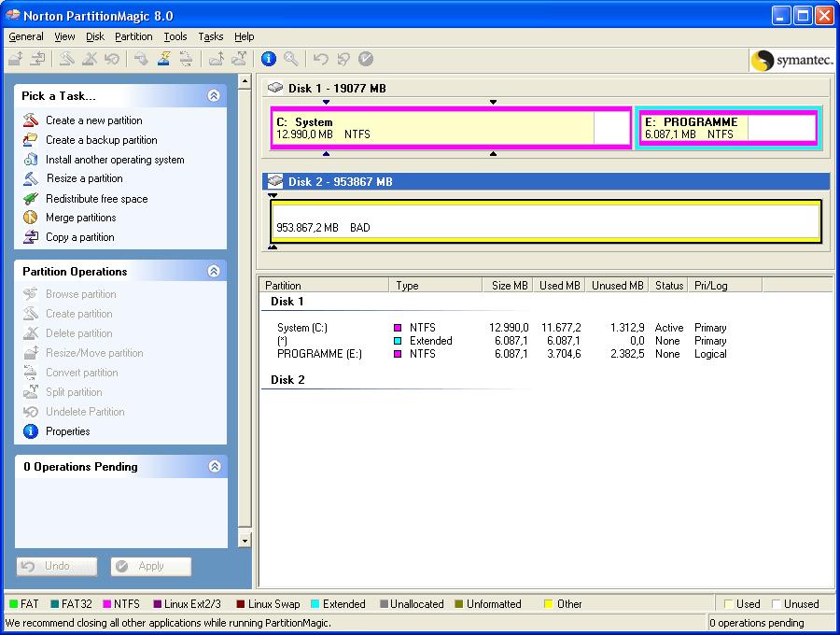
Task: Click the blue Properties icon in Partition Operations
Action: coord(31,430)
